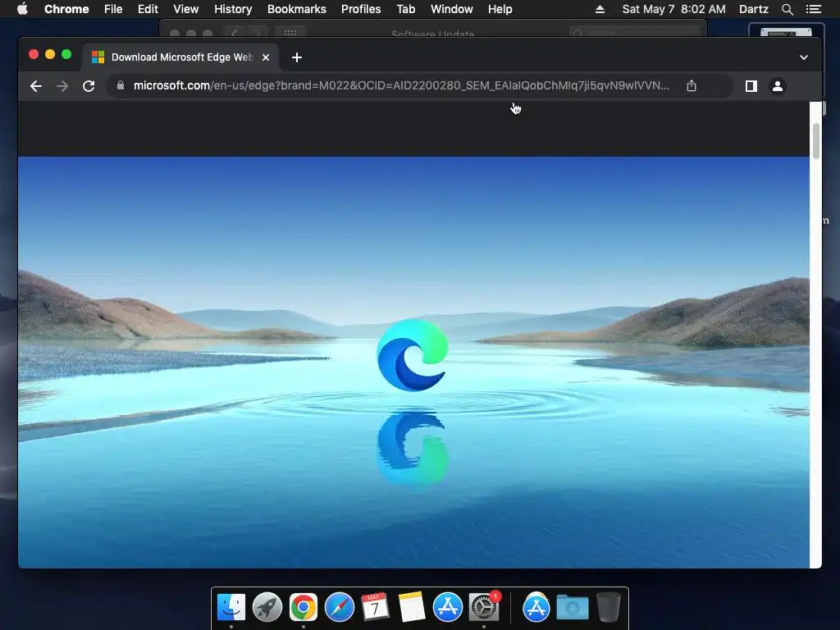Open Launchpad from the Dock
This screenshot has width=840, height=630.
coord(267,608)
